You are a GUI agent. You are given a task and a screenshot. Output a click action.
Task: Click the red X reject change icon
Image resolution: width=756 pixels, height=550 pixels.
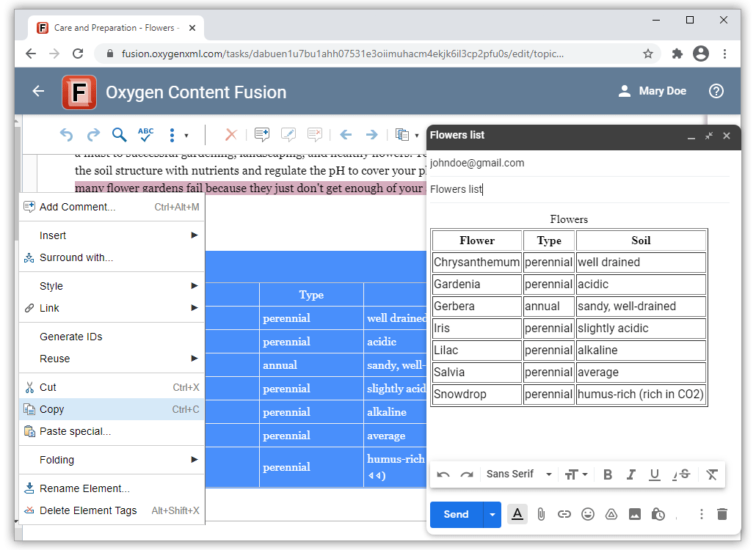[x=231, y=135]
